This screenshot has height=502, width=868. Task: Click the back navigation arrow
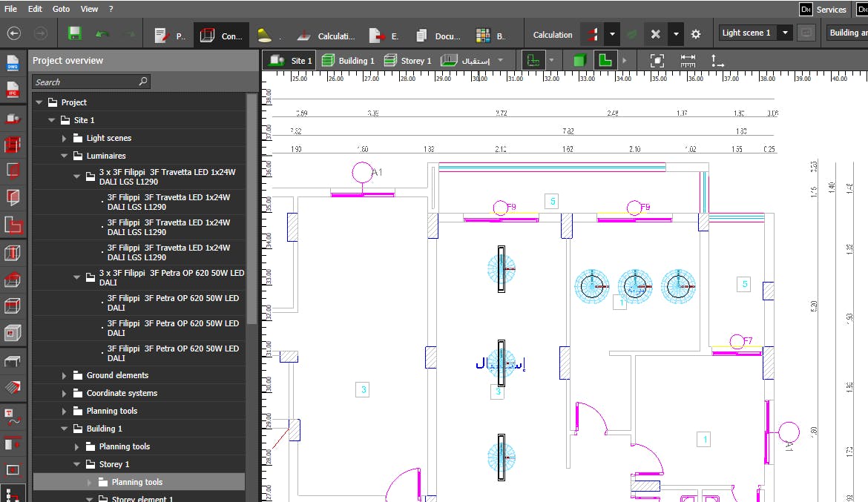[14, 33]
